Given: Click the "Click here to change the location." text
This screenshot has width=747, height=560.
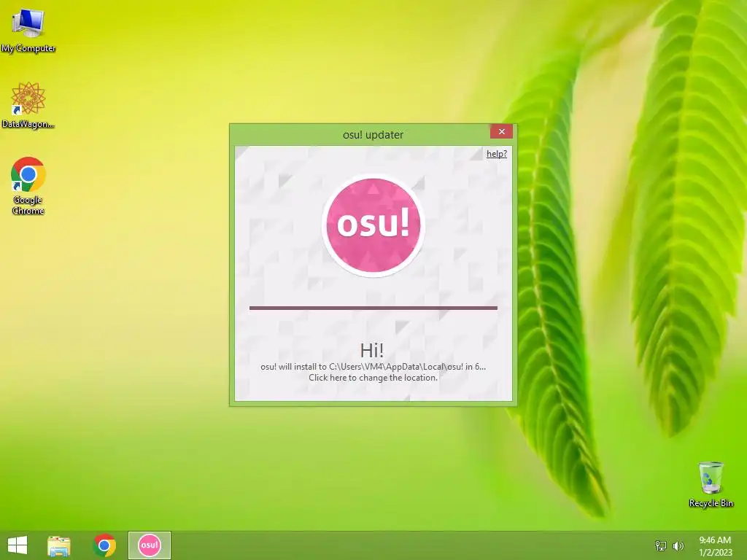Looking at the screenshot, I should pos(373,378).
